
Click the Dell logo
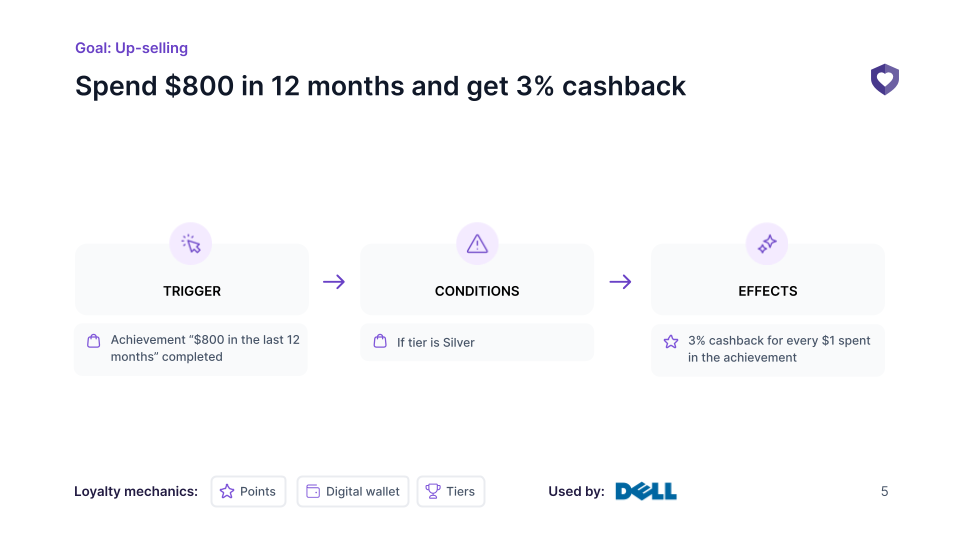coord(646,491)
